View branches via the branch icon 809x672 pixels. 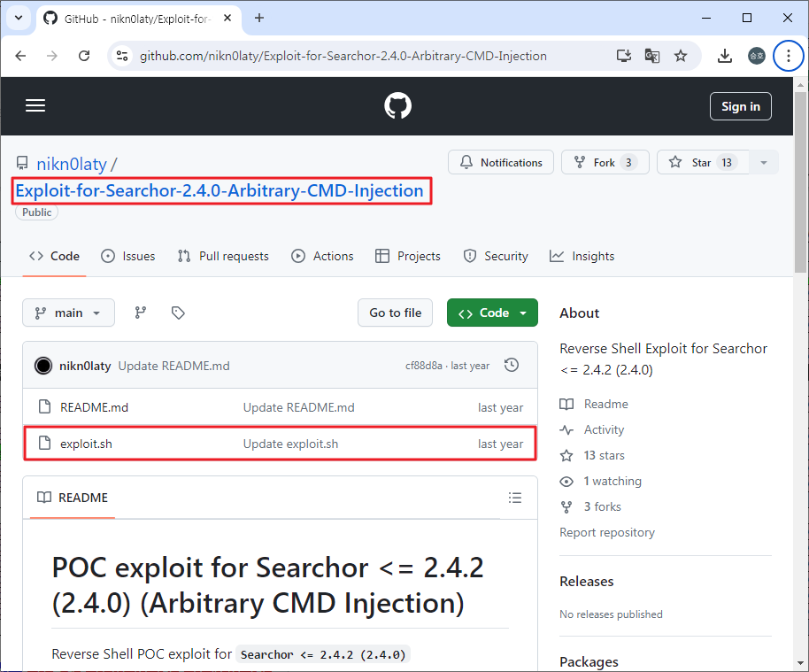(x=141, y=313)
